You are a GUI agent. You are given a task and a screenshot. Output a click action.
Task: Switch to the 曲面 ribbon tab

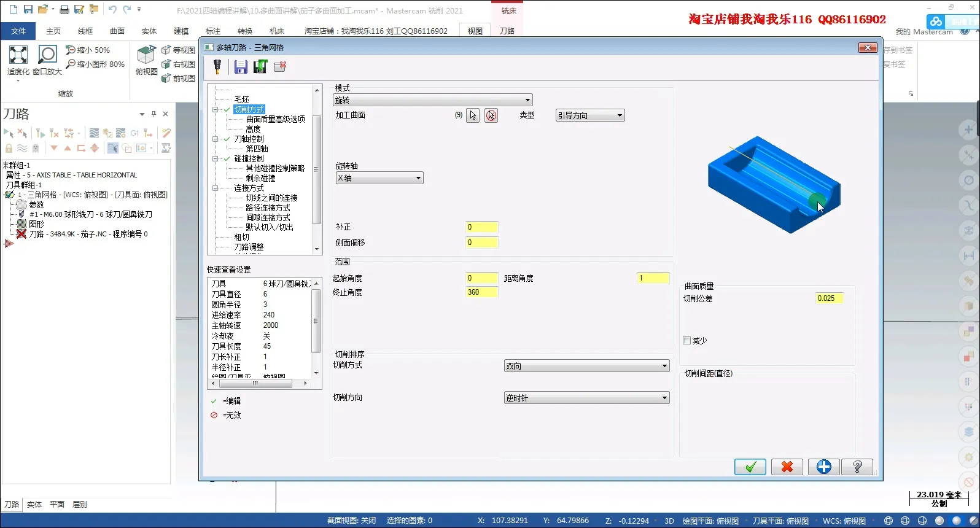pyautogui.click(x=117, y=31)
